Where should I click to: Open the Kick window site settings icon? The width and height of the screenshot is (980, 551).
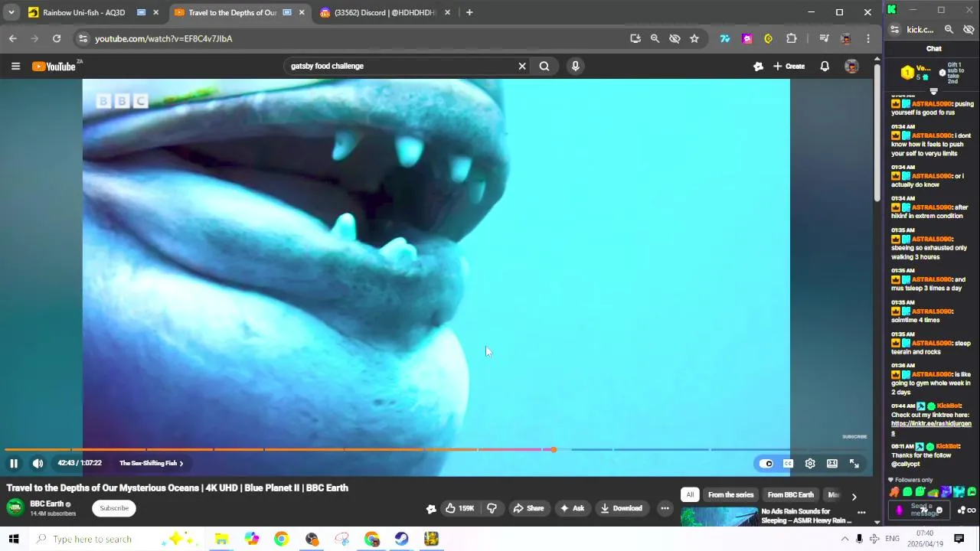(894, 29)
